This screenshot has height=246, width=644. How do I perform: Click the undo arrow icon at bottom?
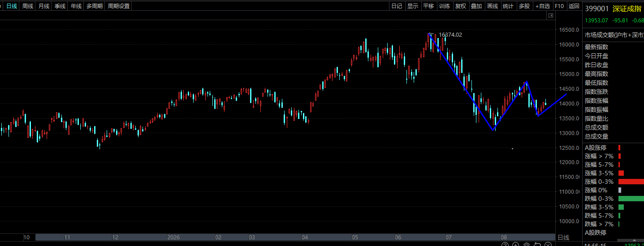pyautogui.click(x=537, y=244)
